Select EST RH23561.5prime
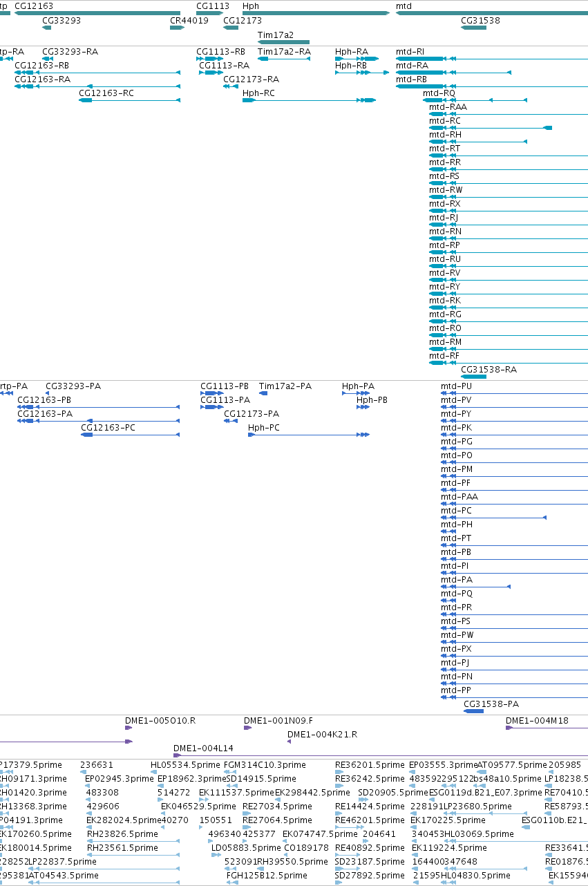Viewport: 588px width, 886px height. coord(122,848)
